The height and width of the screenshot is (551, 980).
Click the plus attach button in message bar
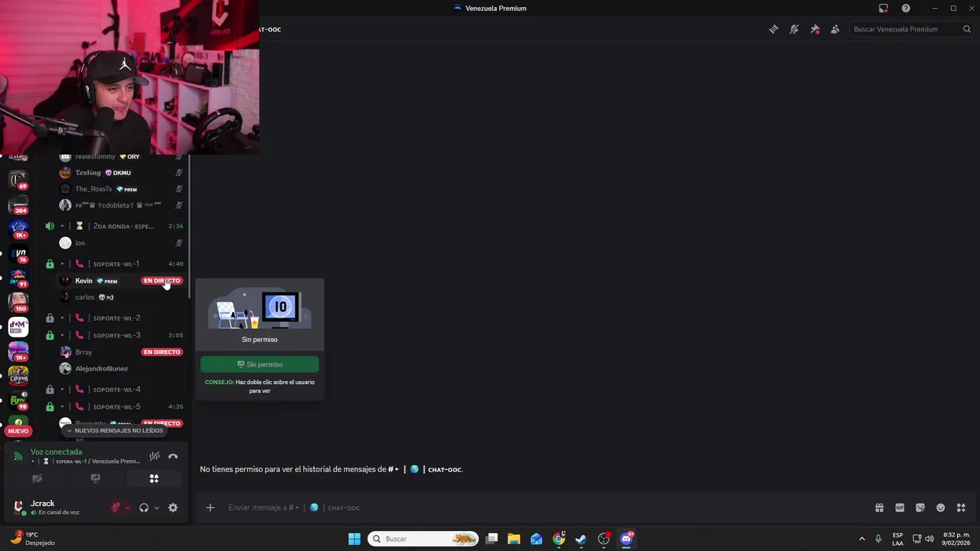tap(210, 507)
